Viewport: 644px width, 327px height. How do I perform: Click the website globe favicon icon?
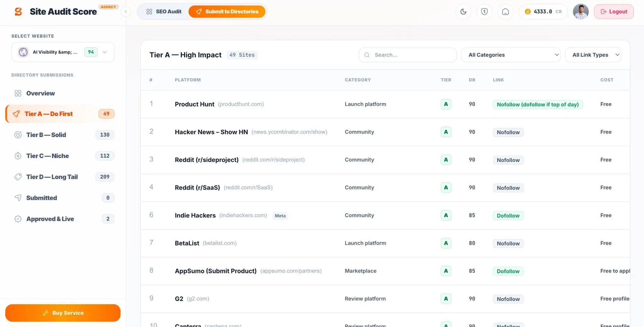pyautogui.click(x=23, y=52)
